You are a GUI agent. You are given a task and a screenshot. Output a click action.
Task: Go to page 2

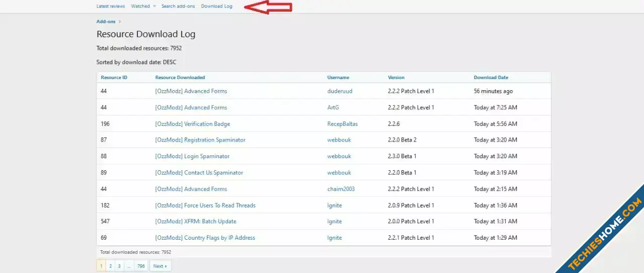(x=110, y=266)
